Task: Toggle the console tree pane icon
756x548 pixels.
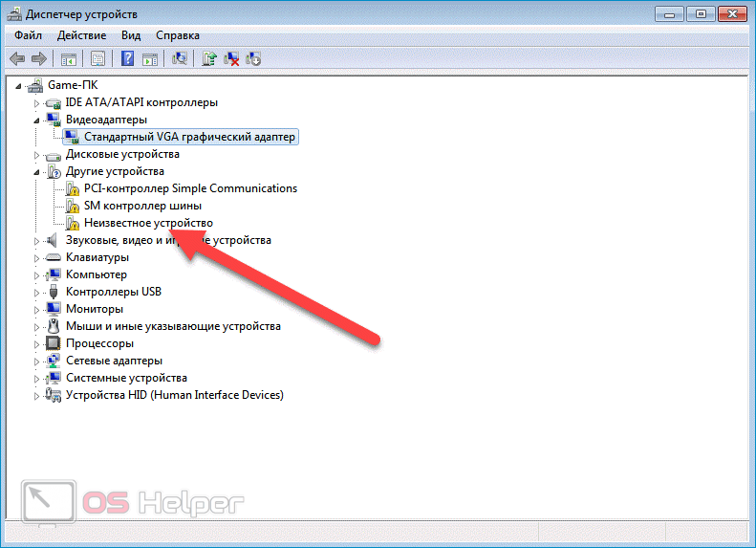Action: (69, 59)
